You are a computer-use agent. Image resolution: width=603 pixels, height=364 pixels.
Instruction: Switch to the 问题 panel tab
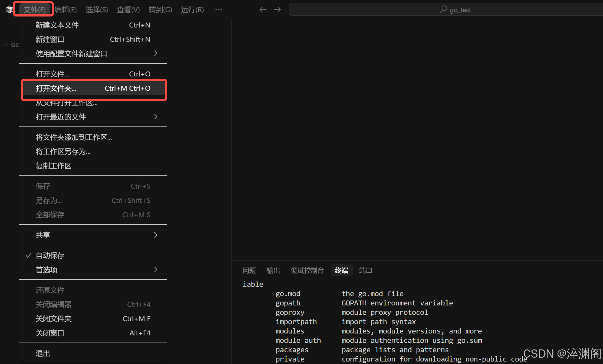click(x=249, y=271)
